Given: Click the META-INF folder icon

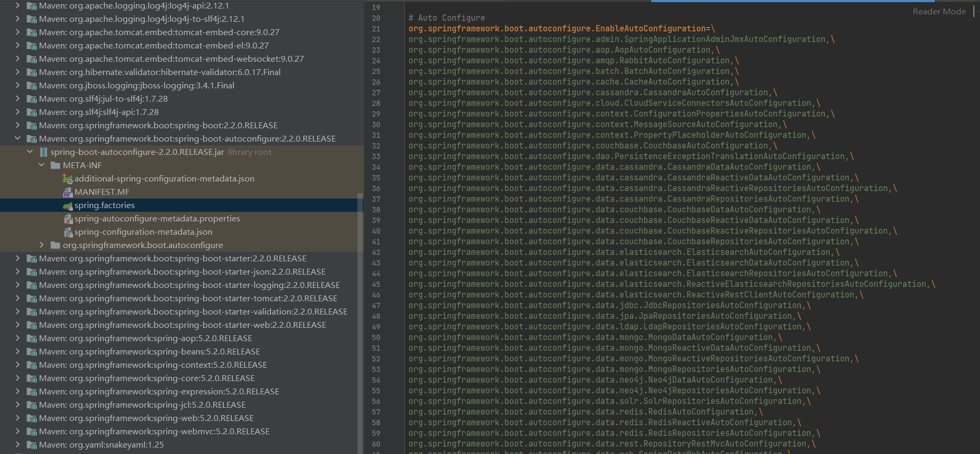Looking at the screenshot, I should 55,166.
